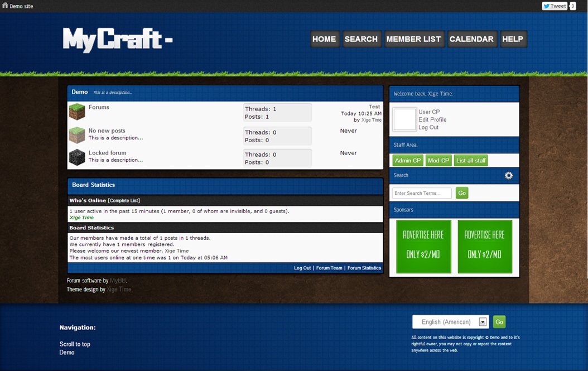The image size is (588, 371).
Task: Open the Edit Profile link
Action: click(432, 119)
